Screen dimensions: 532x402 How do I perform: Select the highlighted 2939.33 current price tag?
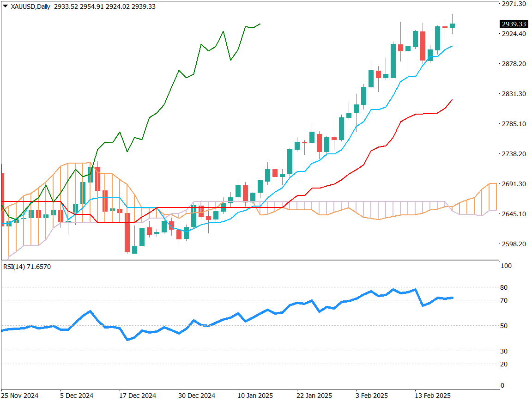pos(514,24)
